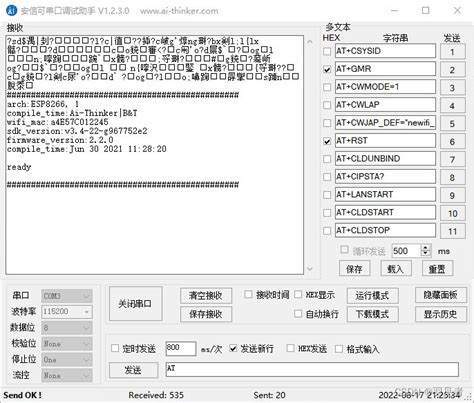Click the 'Sent: 20' status text
The image size is (474, 403).
click(269, 395)
